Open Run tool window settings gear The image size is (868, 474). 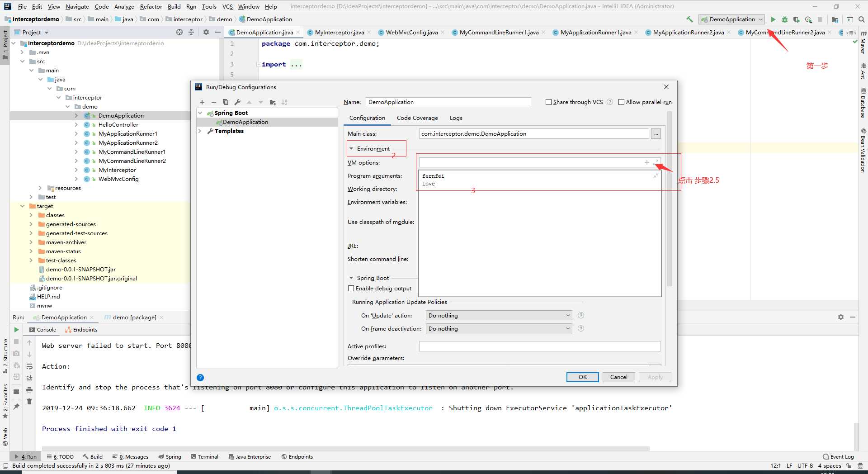coord(841,317)
